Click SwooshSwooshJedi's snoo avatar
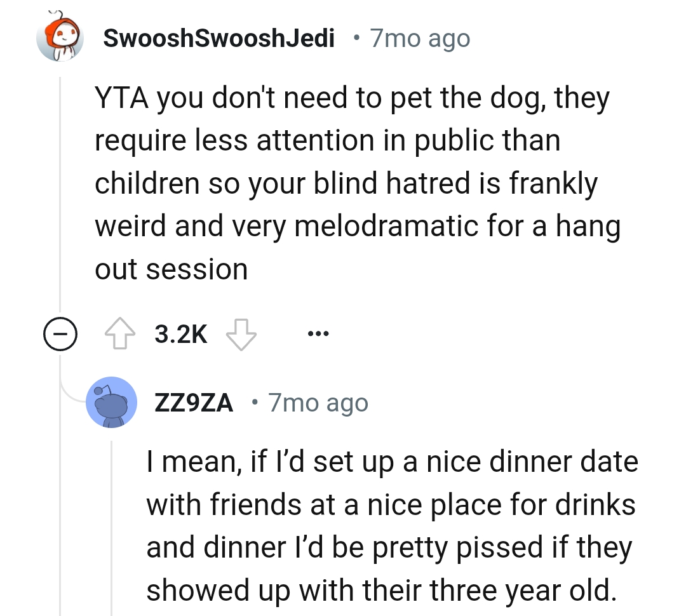Image resolution: width=686 pixels, height=616 pixels. (60, 38)
